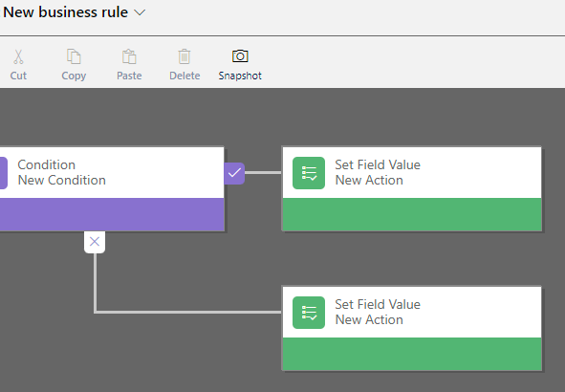This screenshot has height=392, width=565.
Task: Take a Snapshot with camera icon
Action: (240, 56)
